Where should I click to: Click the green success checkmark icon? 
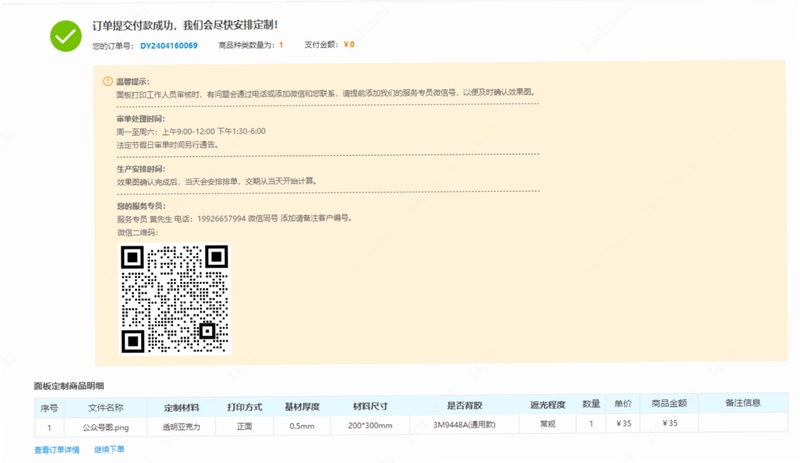point(66,36)
